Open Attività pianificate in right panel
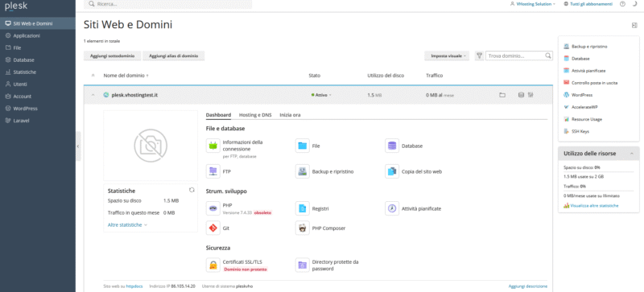The height and width of the screenshot is (292, 644). [x=588, y=71]
